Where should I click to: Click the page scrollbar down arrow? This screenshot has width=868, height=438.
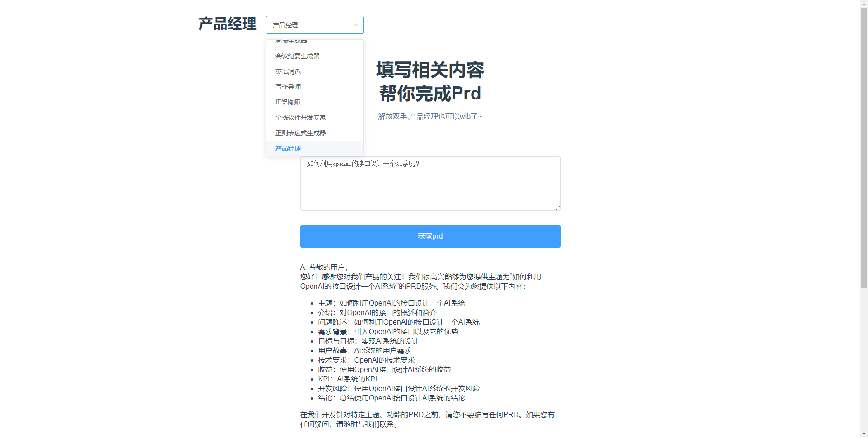point(864,434)
